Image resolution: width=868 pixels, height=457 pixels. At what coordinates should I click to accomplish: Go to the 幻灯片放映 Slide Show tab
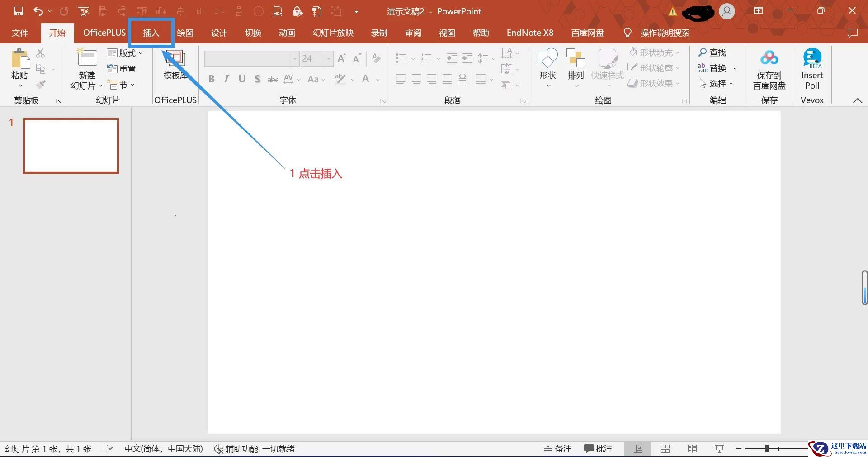333,33
